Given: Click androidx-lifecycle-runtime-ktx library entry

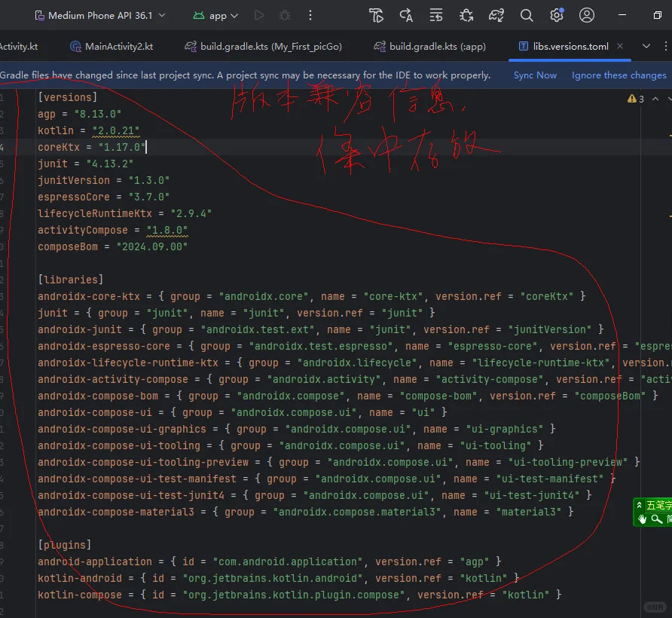Looking at the screenshot, I should pyautogui.click(x=354, y=363).
